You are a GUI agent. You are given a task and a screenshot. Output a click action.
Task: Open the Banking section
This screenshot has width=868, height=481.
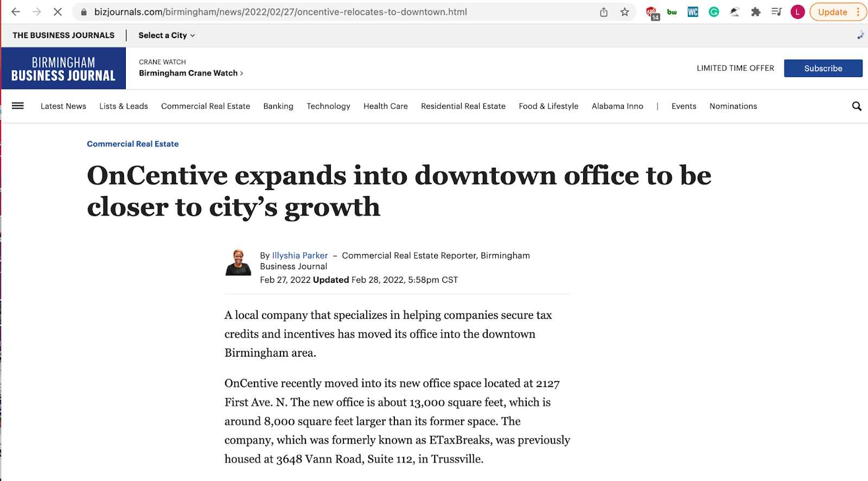click(x=278, y=106)
